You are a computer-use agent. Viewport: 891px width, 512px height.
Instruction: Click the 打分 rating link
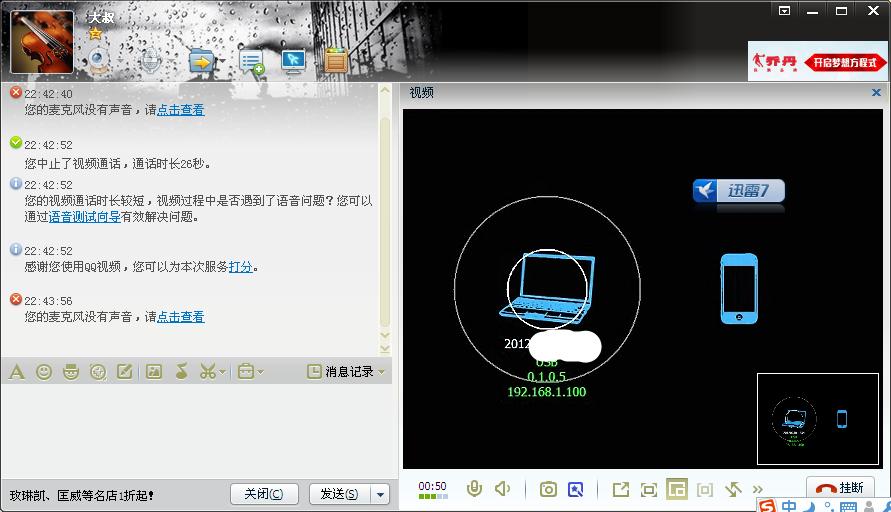pyautogui.click(x=240, y=267)
